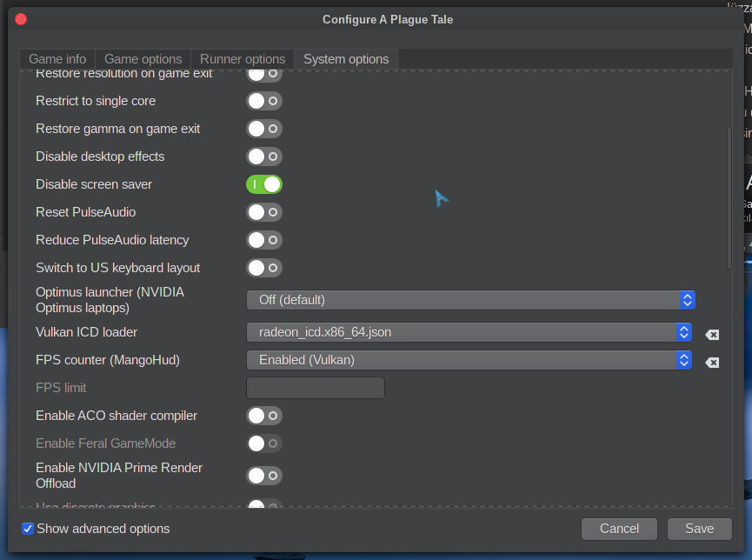
Task: Enable Switch to US keyboard layout
Action: pyautogui.click(x=264, y=268)
